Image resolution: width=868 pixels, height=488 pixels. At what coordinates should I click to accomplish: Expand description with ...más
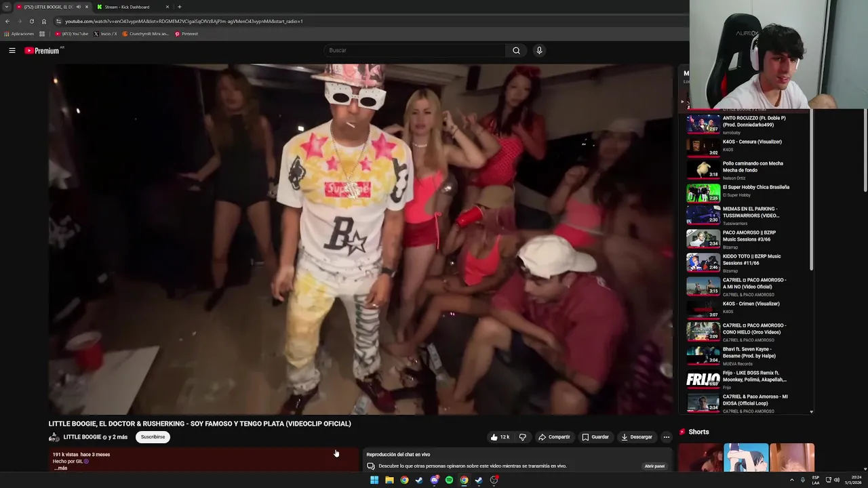pos(60,468)
